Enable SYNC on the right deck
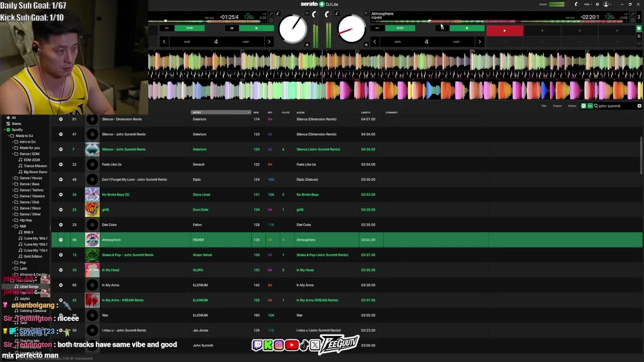The height and width of the screenshot is (362, 644). (x=399, y=28)
